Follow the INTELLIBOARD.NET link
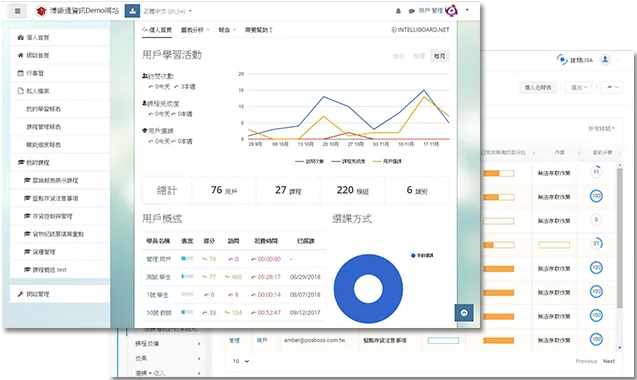This screenshot has width=637, height=380. (420, 30)
